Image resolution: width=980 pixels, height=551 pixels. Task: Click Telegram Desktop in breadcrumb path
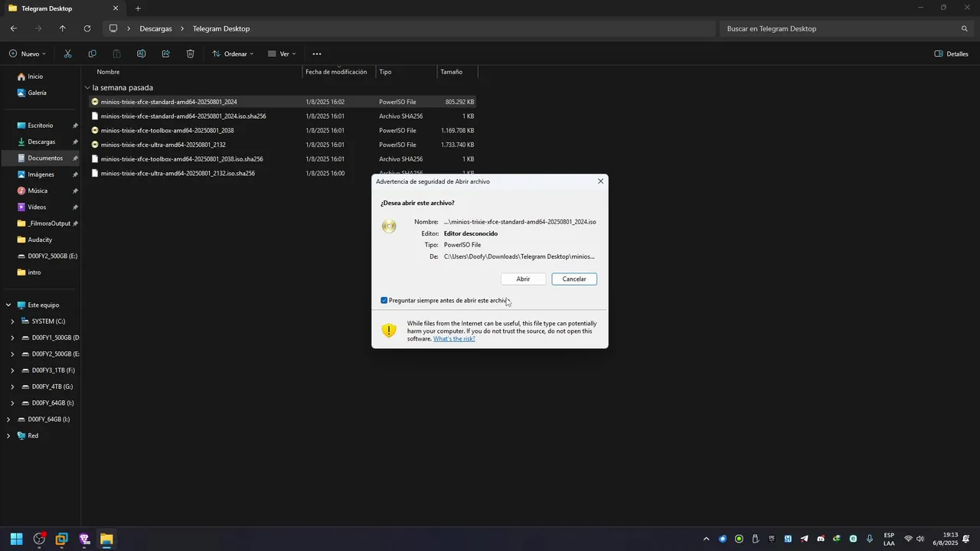click(x=221, y=28)
